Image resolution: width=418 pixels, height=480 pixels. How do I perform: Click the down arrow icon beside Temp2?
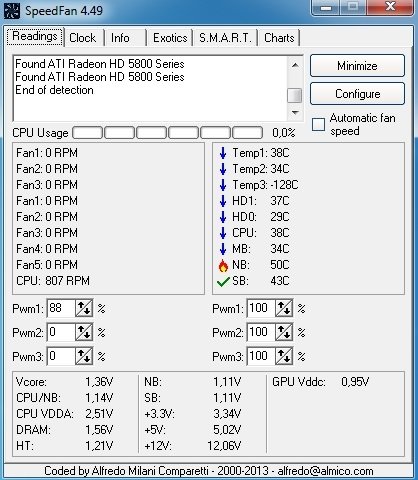[223, 169]
